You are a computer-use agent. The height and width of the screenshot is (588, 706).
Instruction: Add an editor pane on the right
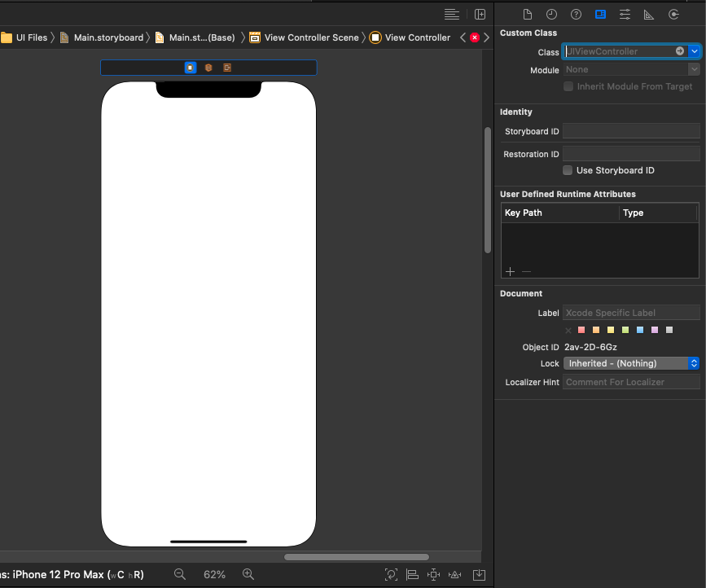480,15
